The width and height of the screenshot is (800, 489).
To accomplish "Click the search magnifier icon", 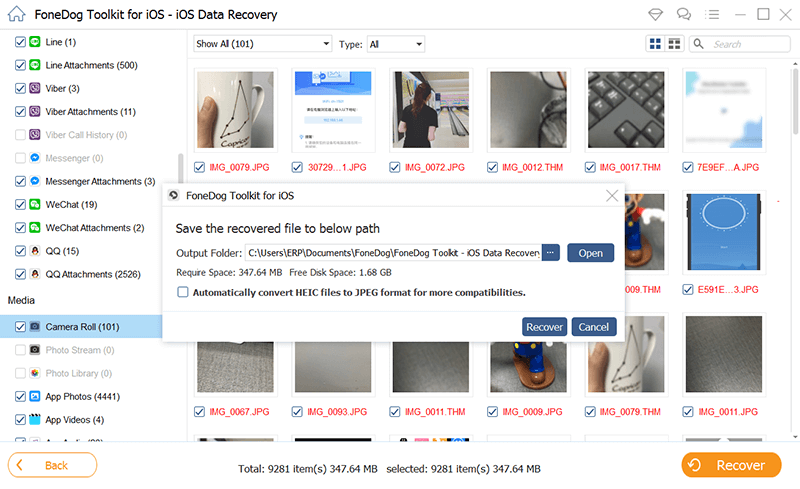I will point(700,44).
